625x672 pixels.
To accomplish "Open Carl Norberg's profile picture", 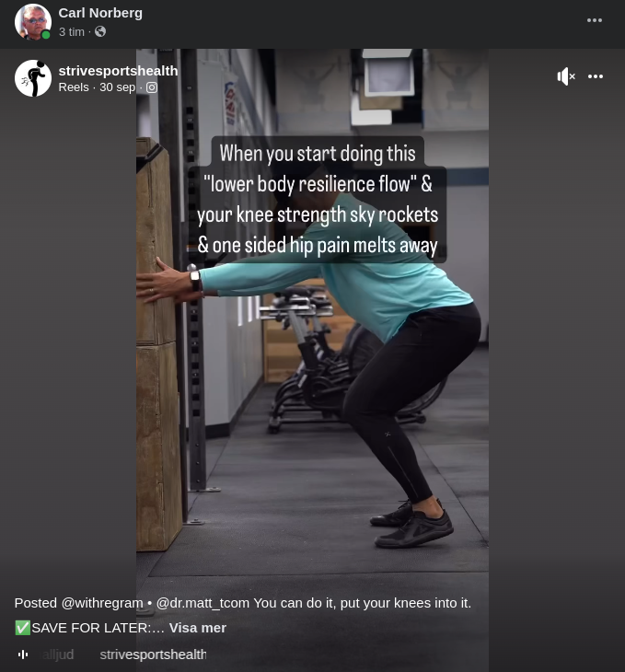I will pos(32,21).
